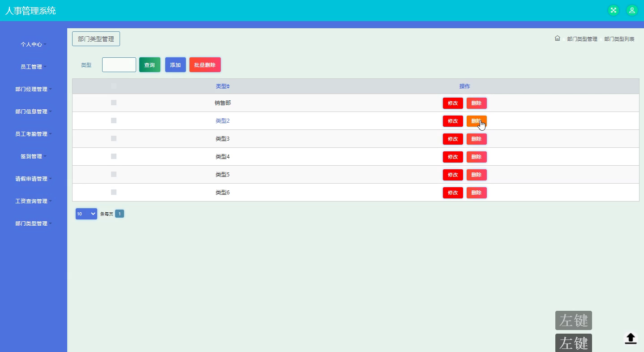Screen dimensions: 644x352
Task: Check the 类型6 row checkbox
Action: click(114, 192)
